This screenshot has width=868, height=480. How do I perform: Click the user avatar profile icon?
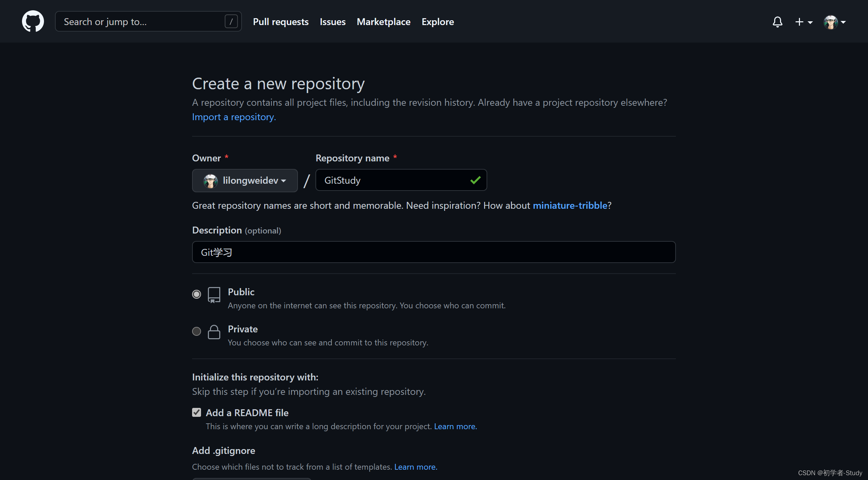[x=831, y=22]
